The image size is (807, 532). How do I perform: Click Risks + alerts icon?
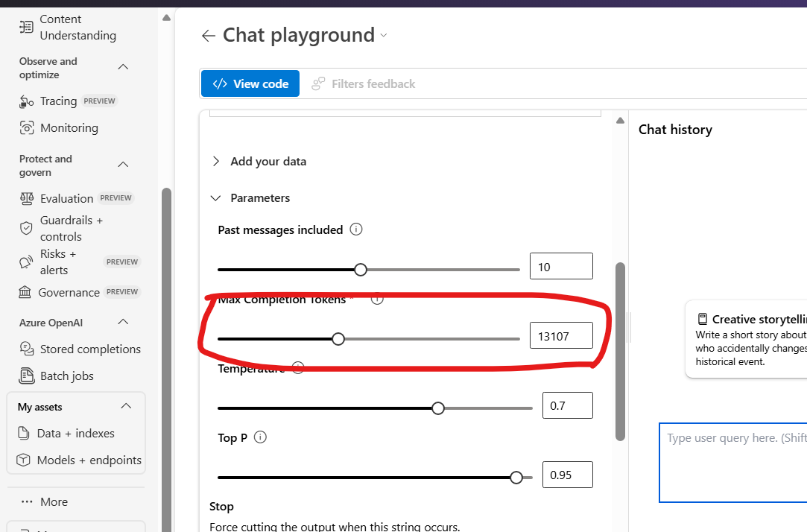coord(26,262)
